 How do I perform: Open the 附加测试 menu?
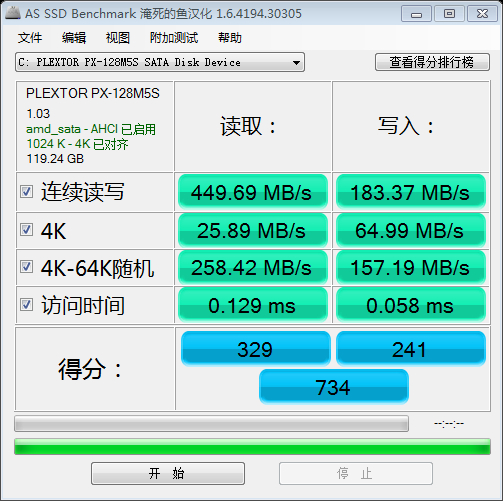(174, 38)
